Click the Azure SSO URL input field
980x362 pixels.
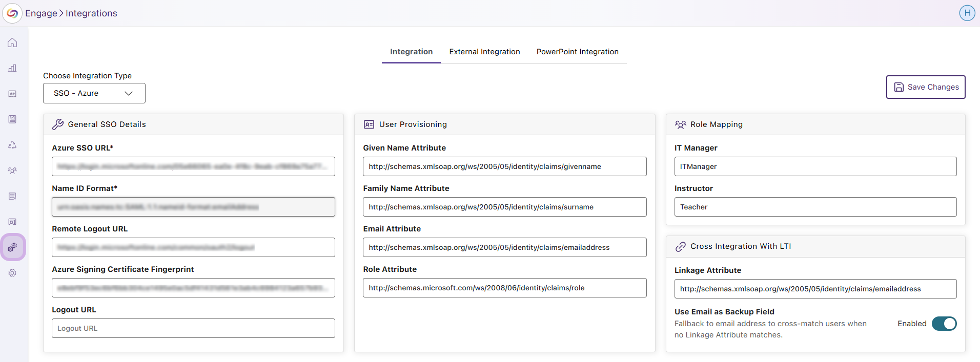(x=193, y=166)
